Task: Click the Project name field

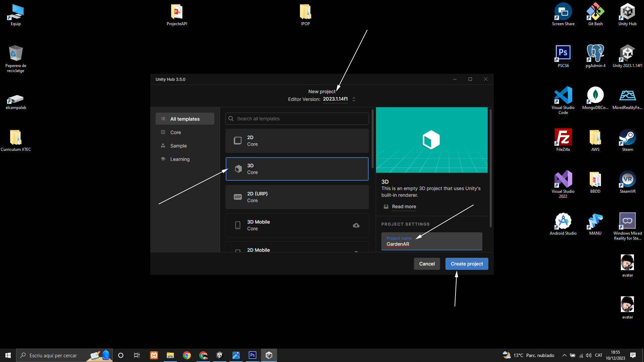Action: tap(431, 242)
